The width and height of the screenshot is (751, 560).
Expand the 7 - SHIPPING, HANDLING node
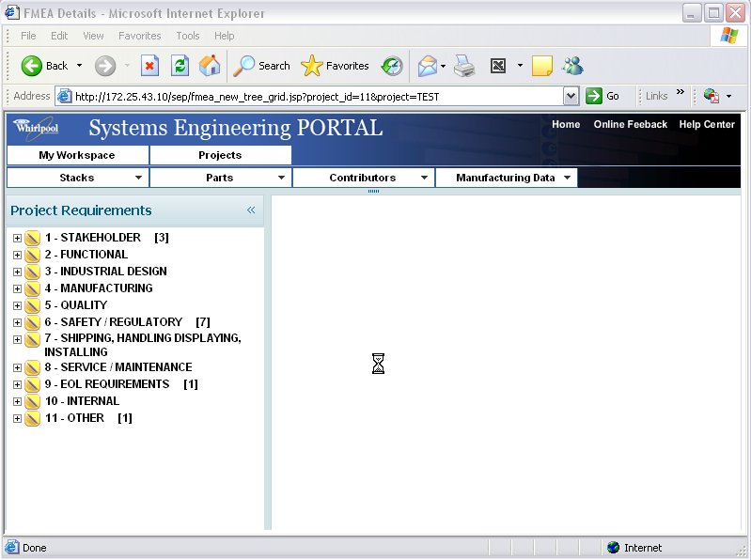(x=17, y=339)
